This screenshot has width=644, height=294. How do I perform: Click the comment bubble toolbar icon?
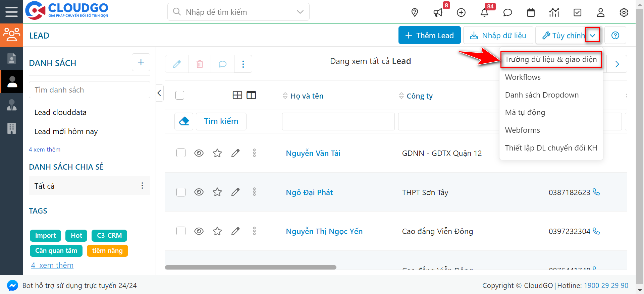pyautogui.click(x=222, y=64)
